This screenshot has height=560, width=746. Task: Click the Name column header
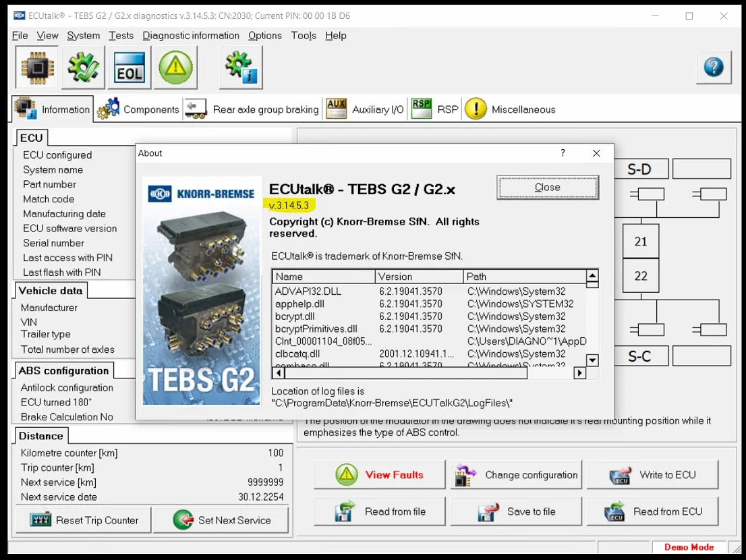click(324, 277)
